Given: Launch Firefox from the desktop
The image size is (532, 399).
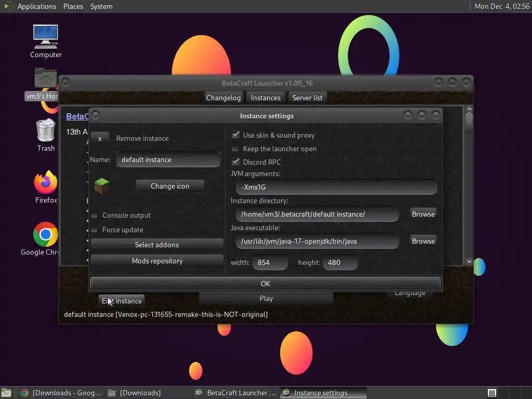Looking at the screenshot, I should point(46,187).
